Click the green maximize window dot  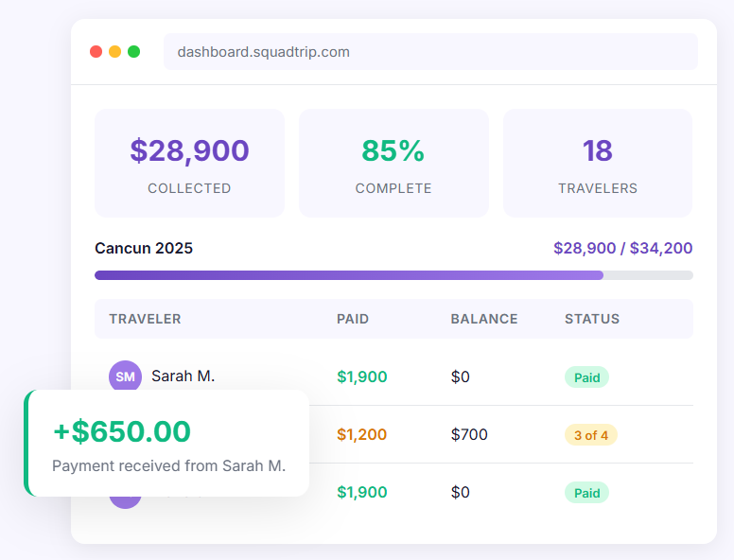[134, 52]
